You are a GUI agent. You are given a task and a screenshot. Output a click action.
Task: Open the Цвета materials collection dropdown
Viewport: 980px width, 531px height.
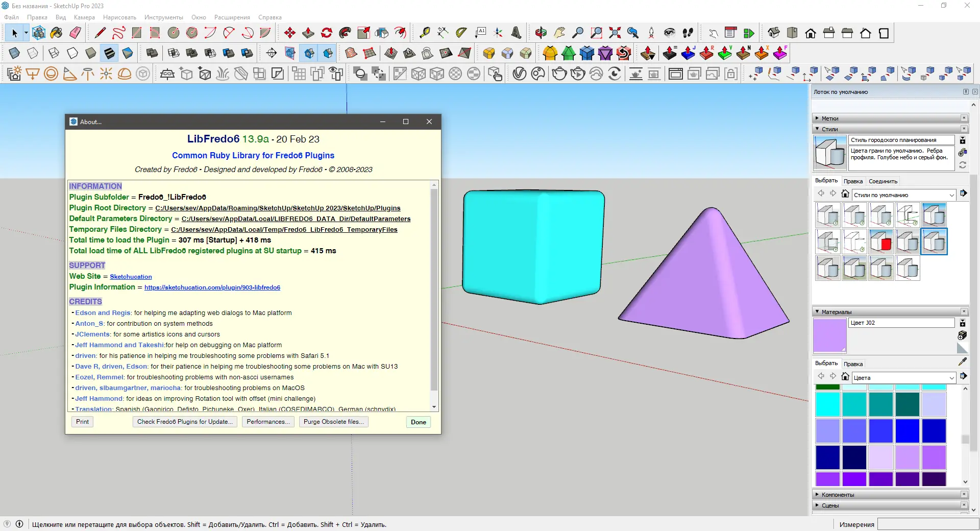(x=903, y=378)
